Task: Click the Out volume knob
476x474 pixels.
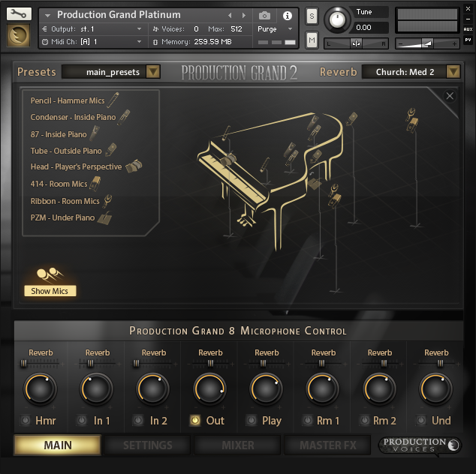Action: [x=209, y=389]
